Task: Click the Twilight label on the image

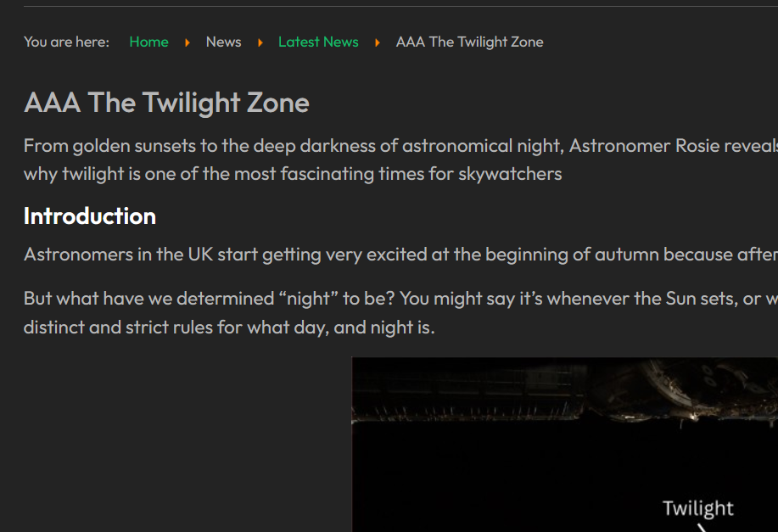Action: (698, 507)
